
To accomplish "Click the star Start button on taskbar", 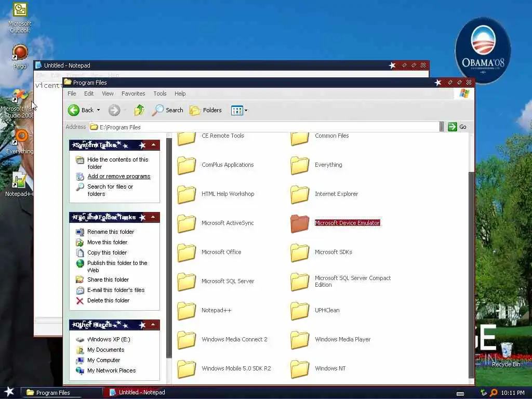I will 9,392.
